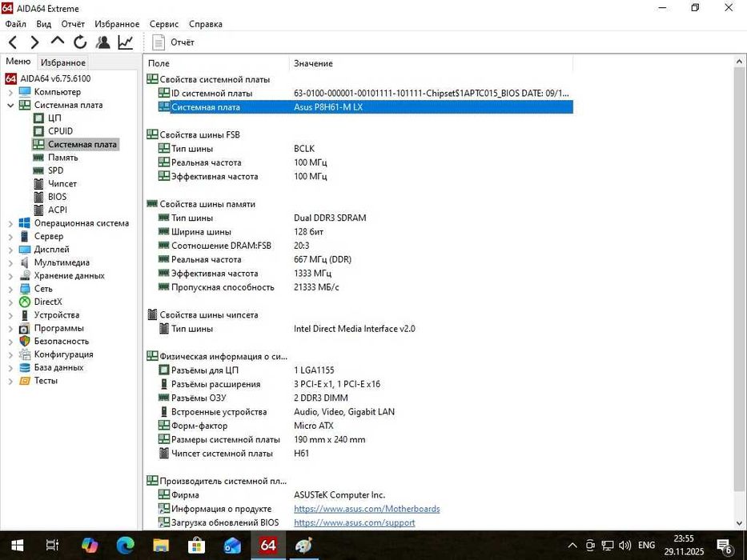Select the ЦП tree item icon
This screenshot has height=560, width=747.
[x=38, y=118]
